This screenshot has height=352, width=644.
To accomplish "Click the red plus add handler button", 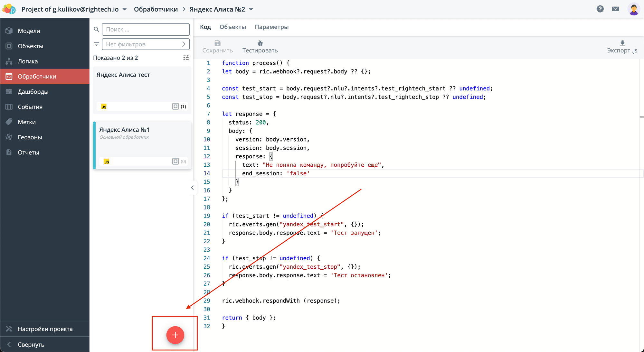I will point(175,335).
